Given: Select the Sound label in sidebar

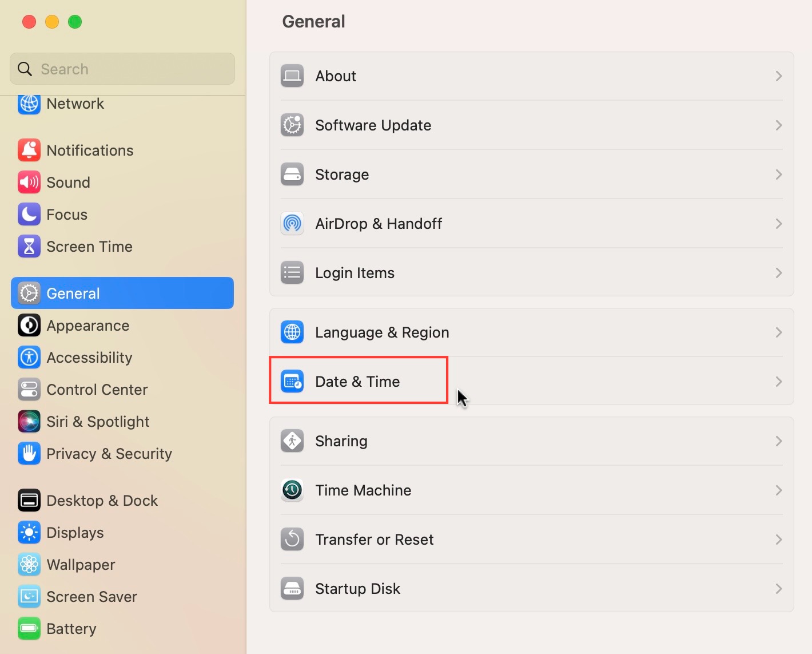Looking at the screenshot, I should pyautogui.click(x=68, y=183).
